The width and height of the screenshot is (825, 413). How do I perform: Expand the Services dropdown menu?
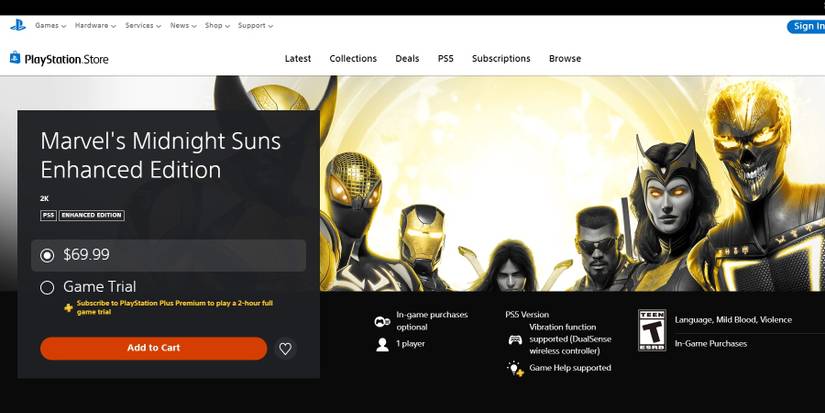click(x=143, y=25)
